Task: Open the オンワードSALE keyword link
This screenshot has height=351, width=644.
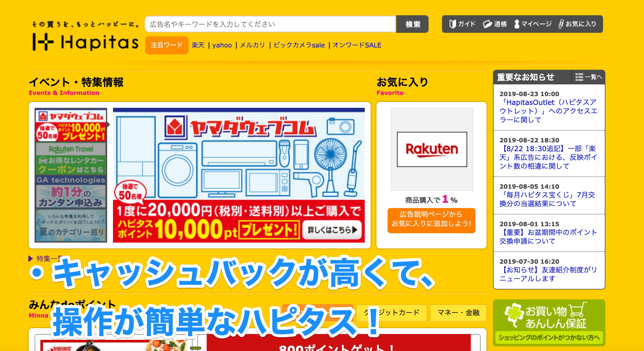Action: pyautogui.click(x=357, y=45)
